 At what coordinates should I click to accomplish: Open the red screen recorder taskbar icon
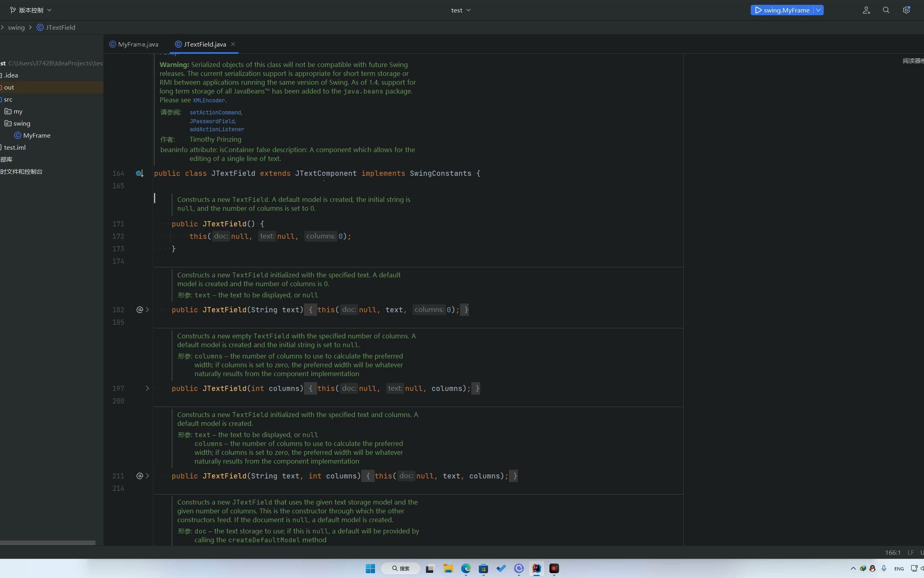tap(554, 568)
